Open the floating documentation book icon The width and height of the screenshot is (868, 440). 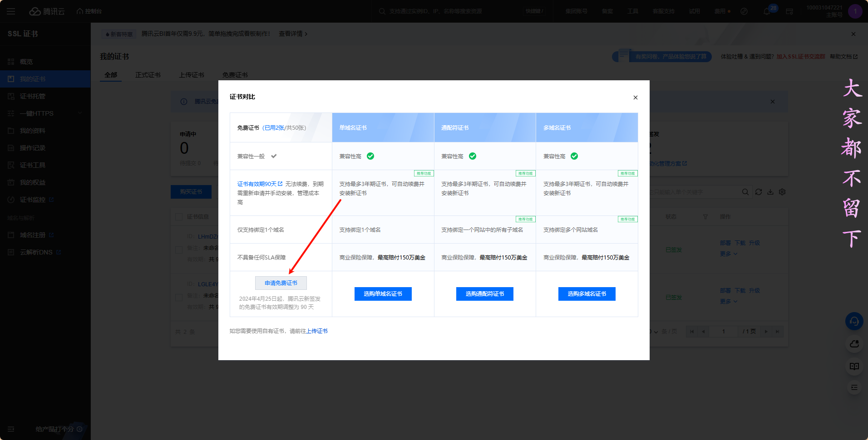click(854, 366)
